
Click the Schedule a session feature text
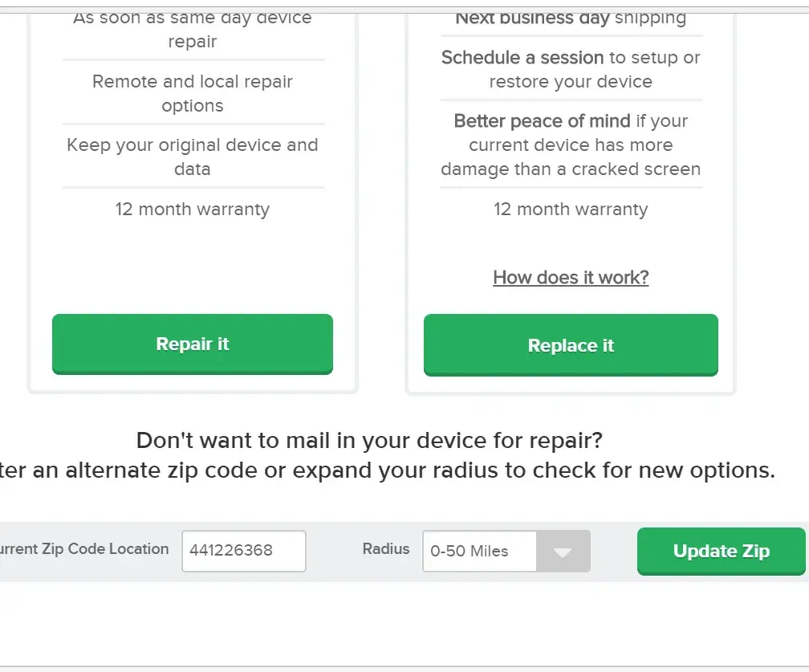tap(571, 69)
